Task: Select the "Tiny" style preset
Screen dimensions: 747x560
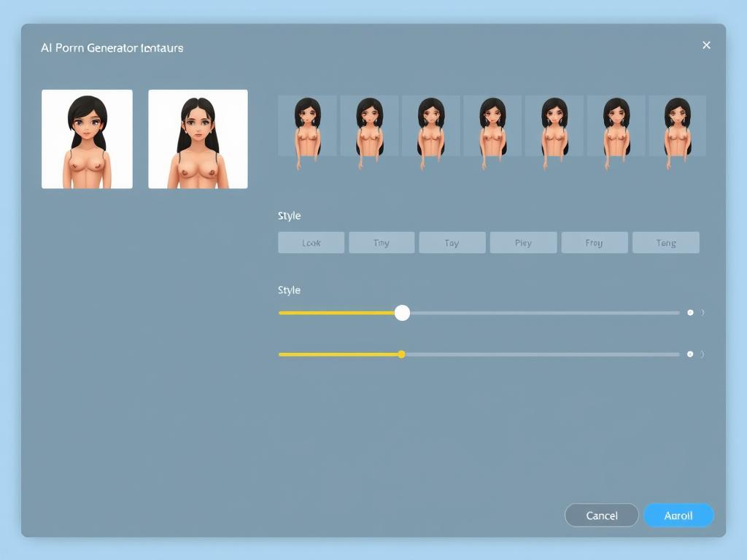Action: [x=382, y=242]
